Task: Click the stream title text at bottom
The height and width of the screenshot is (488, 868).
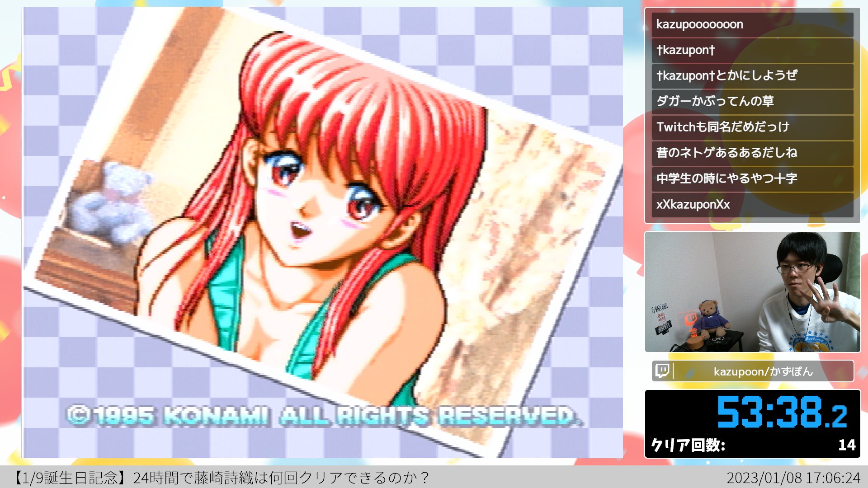Action: point(222,478)
